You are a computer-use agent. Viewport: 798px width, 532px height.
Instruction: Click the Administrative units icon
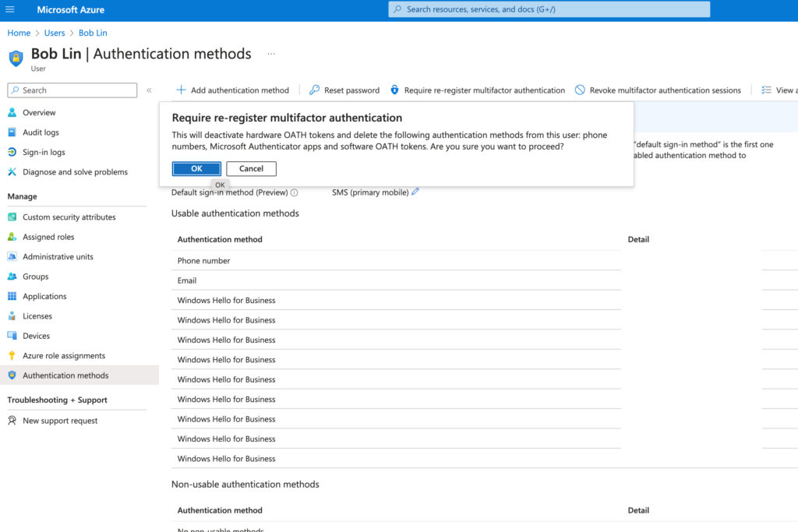[x=12, y=257]
